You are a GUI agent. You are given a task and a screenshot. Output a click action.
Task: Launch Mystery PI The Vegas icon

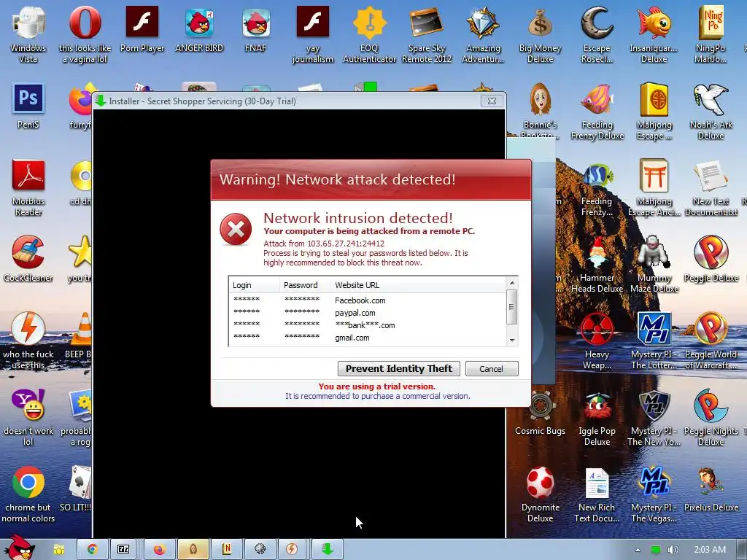point(654,494)
